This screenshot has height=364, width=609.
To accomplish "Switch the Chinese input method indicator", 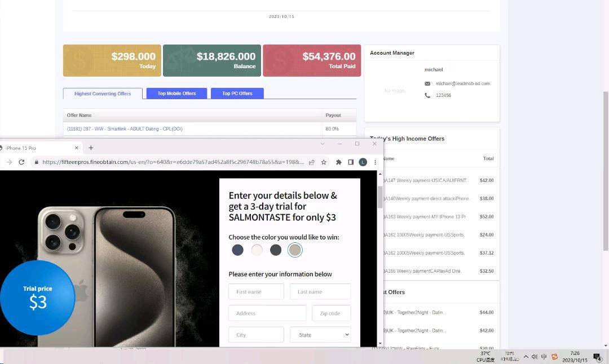I will pos(544,357).
